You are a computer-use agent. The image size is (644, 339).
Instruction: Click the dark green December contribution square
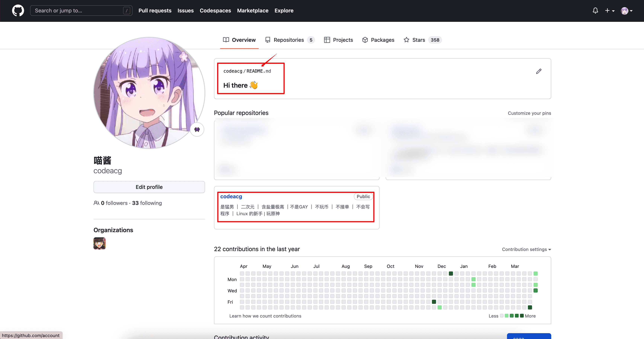click(x=451, y=274)
